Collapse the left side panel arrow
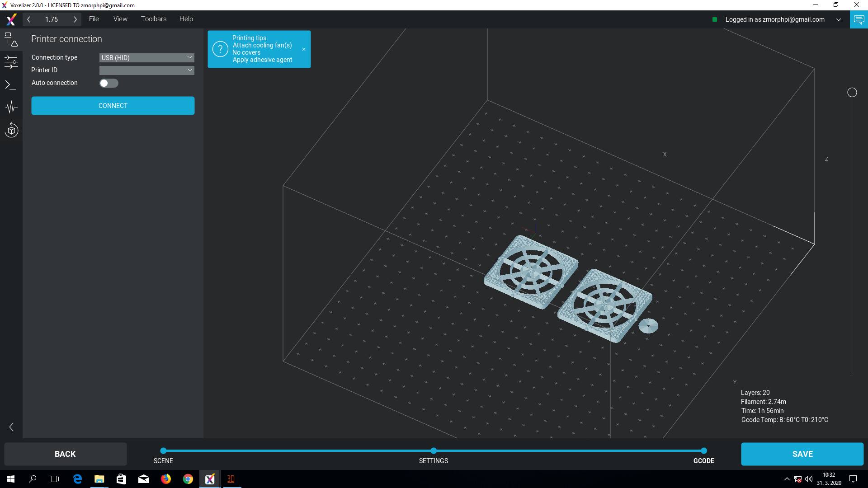Screen dimensions: 868x488 11,427
